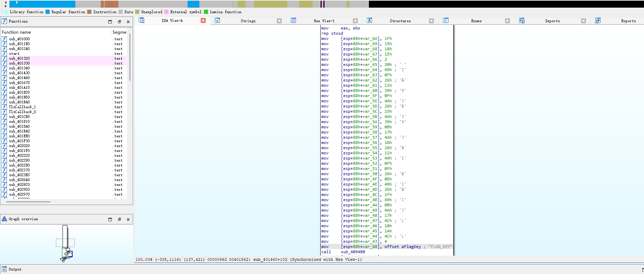Float the Graph overview panel
This screenshot has height=274, width=644.
tap(119, 219)
